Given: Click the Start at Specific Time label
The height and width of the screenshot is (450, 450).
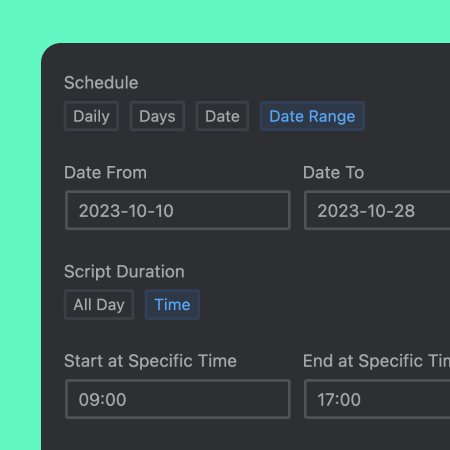Looking at the screenshot, I should pyautogui.click(x=150, y=361).
